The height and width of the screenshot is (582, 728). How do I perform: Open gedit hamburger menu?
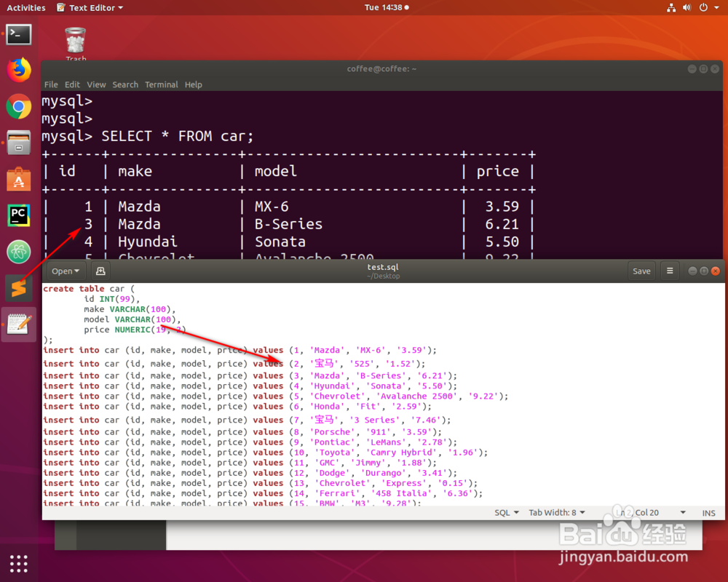point(670,271)
